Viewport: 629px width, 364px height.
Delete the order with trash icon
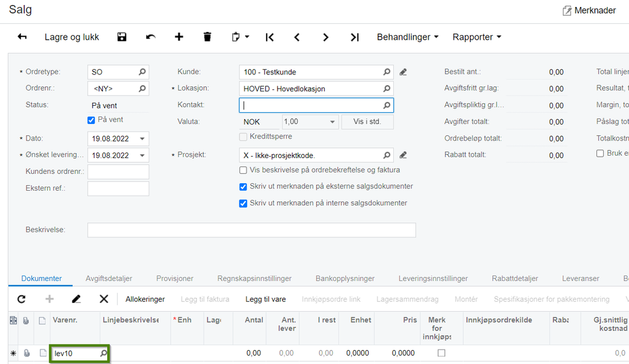[x=207, y=37]
